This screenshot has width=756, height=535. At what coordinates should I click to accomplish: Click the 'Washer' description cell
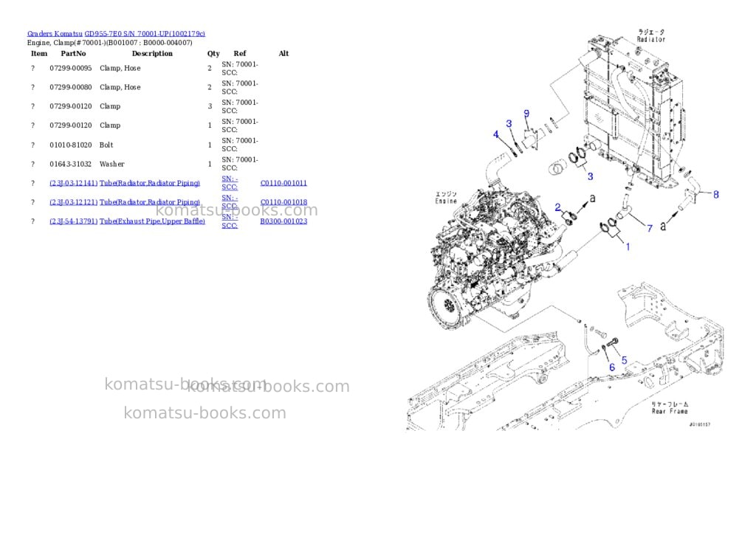click(112, 165)
